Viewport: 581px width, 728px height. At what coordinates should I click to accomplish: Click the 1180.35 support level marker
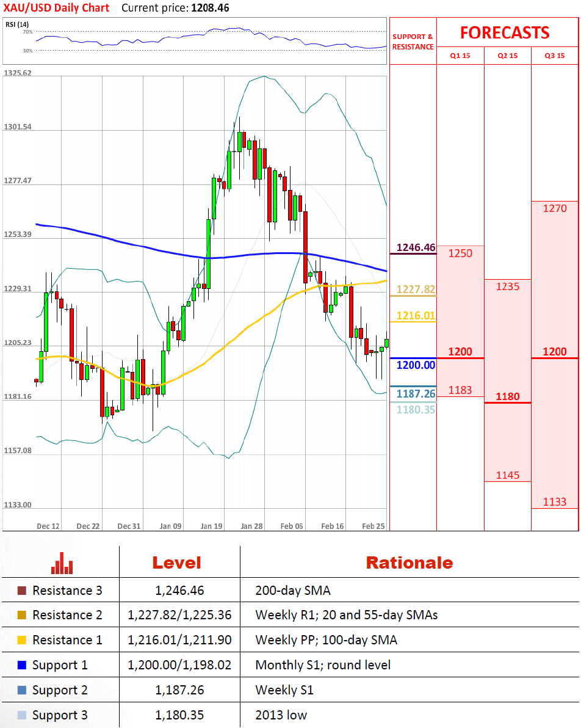pyautogui.click(x=416, y=409)
